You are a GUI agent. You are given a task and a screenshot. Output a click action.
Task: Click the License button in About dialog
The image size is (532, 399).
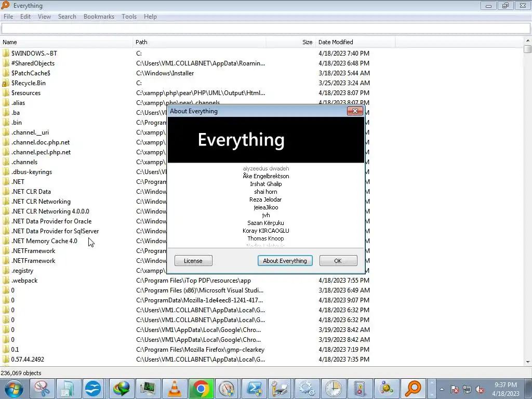click(x=193, y=261)
